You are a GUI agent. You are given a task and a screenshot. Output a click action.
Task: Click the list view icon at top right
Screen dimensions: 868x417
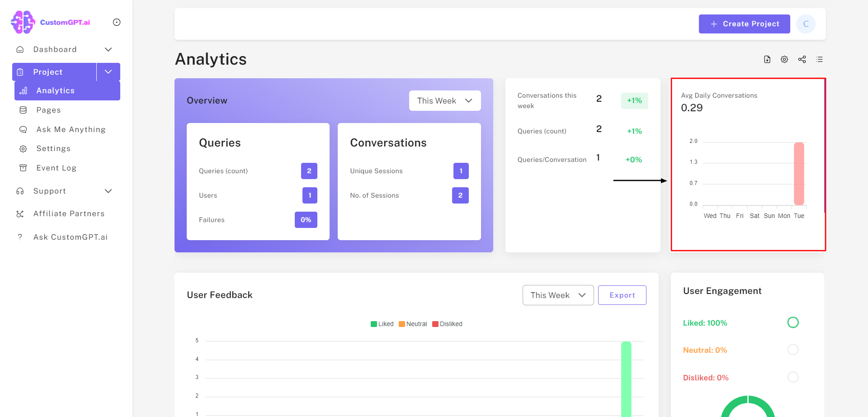pos(819,59)
